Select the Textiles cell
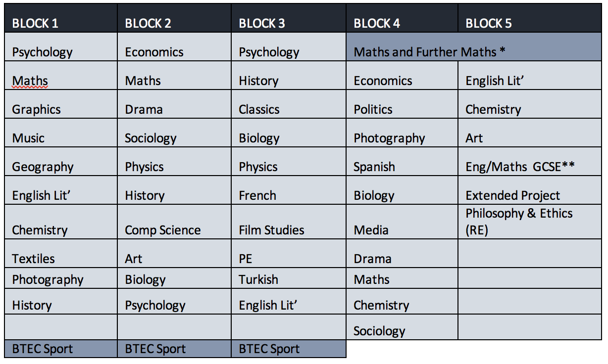The height and width of the screenshot is (364, 608). [x=34, y=259]
